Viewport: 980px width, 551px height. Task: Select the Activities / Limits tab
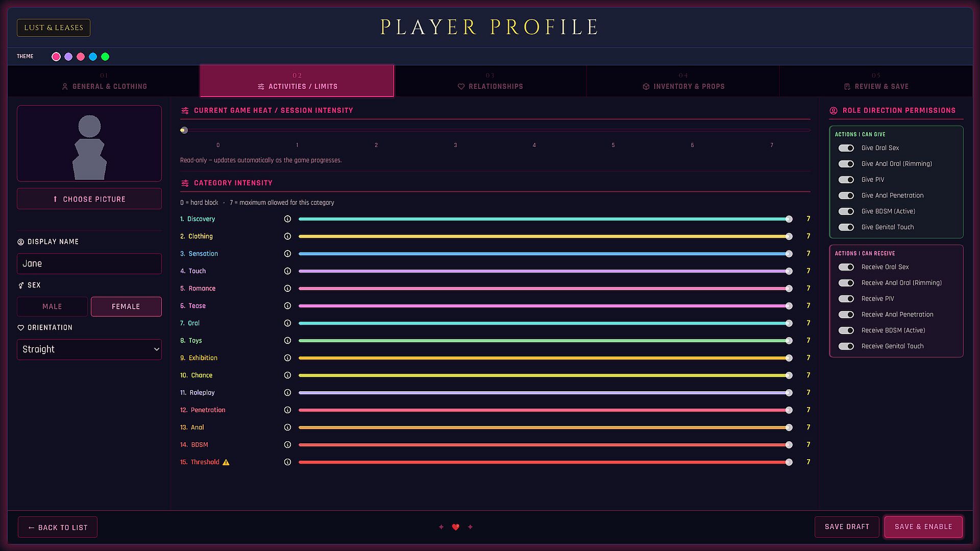click(297, 81)
